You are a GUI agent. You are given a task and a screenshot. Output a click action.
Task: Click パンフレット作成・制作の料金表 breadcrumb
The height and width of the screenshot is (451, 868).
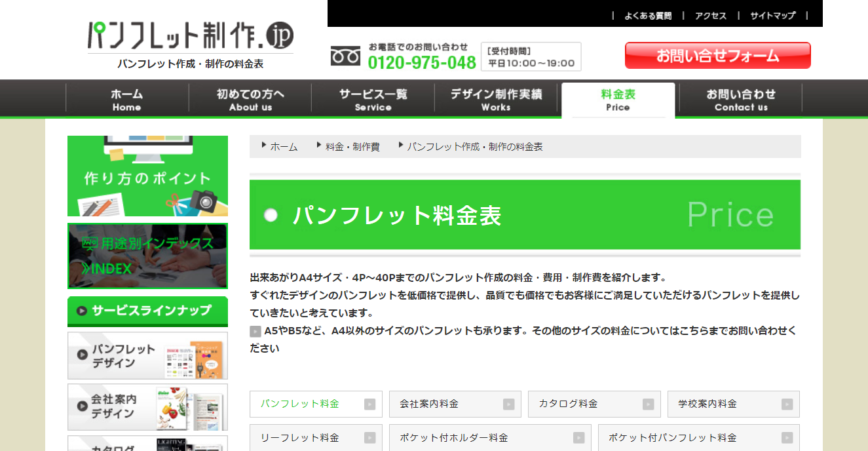coord(475,147)
